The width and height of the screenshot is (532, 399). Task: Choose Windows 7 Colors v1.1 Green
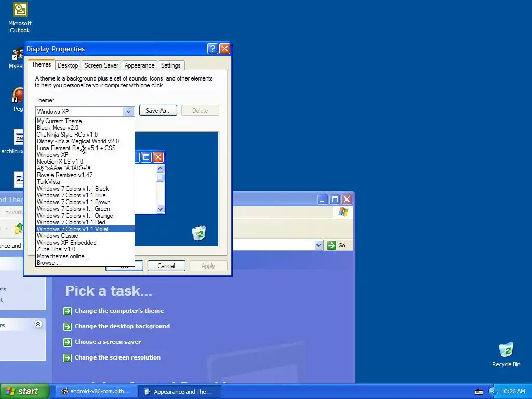pyautogui.click(x=85, y=209)
